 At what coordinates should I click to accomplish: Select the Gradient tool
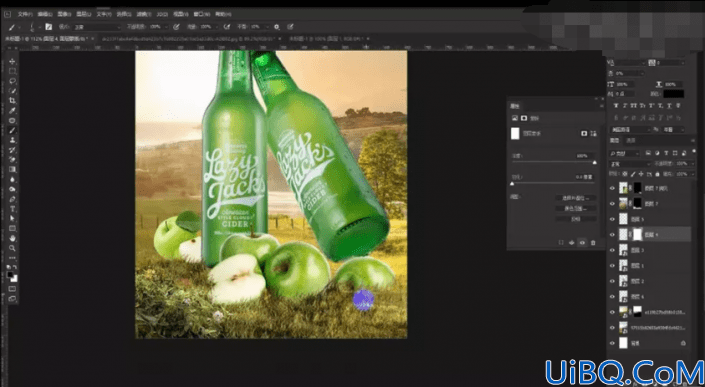click(13, 169)
